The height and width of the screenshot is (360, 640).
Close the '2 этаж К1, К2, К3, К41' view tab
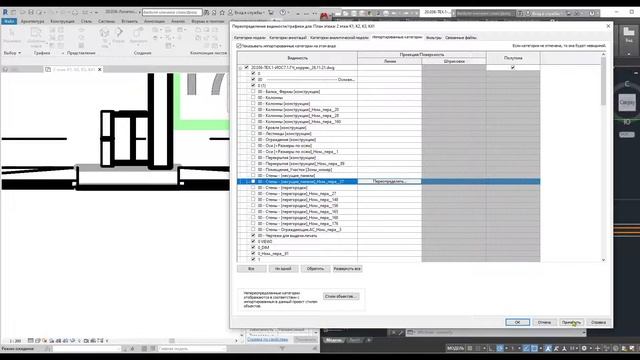pos(100,69)
